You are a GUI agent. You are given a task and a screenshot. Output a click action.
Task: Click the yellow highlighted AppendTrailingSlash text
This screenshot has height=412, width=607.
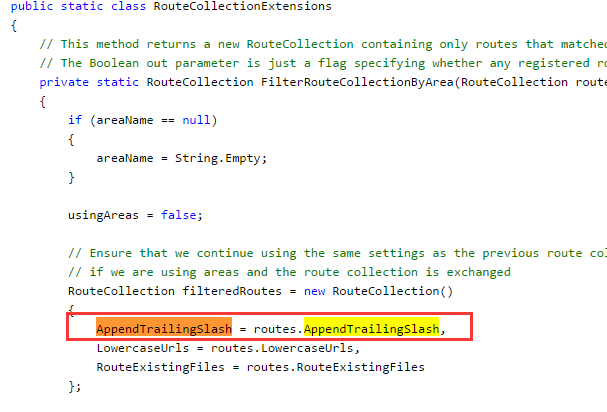click(x=371, y=328)
